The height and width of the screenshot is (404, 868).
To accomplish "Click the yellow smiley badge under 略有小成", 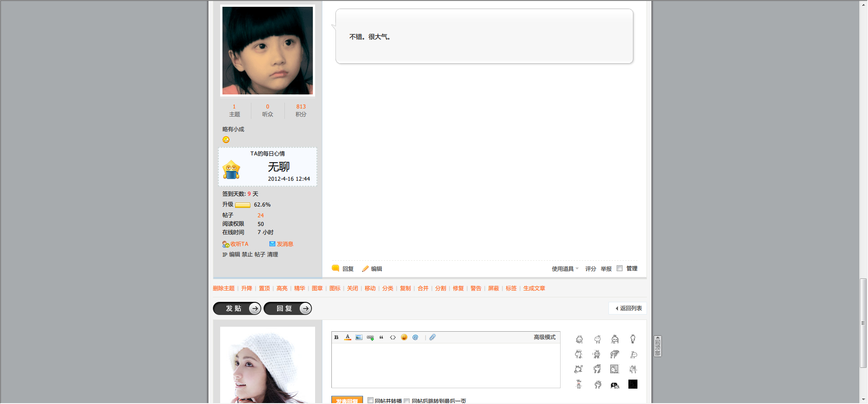I will (226, 140).
